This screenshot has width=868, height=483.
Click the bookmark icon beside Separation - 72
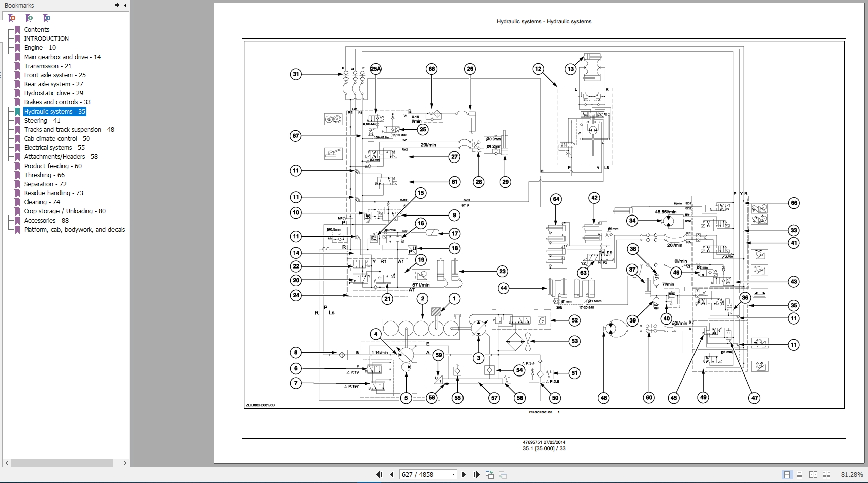click(17, 184)
